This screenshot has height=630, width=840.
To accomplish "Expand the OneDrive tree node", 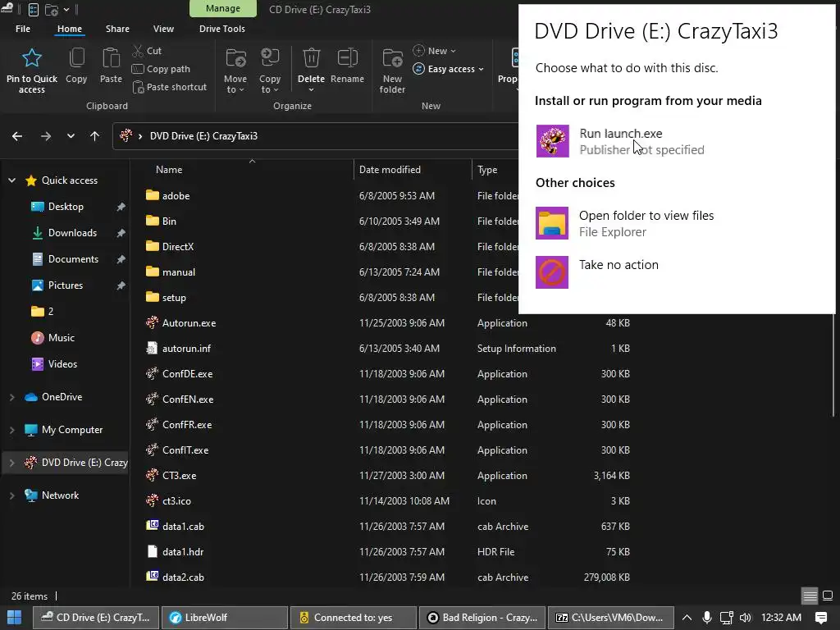I will [11, 397].
